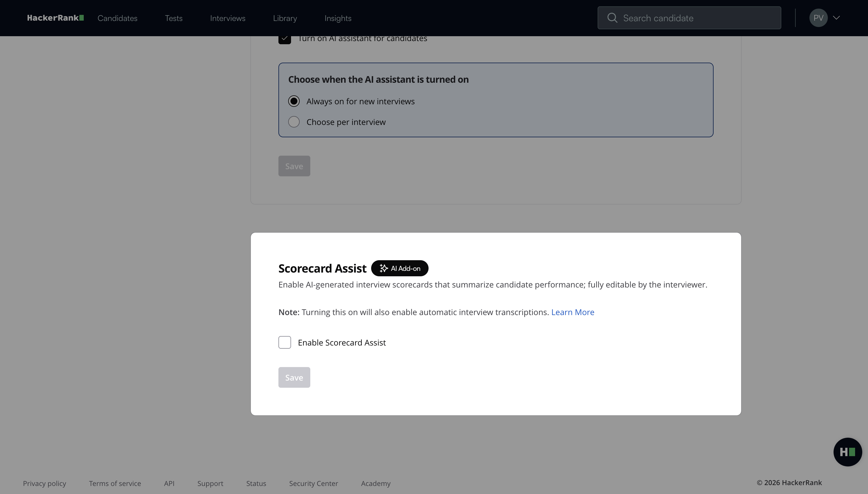Follow the Learn More link
This screenshot has width=868, height=494.
(573, 312)
